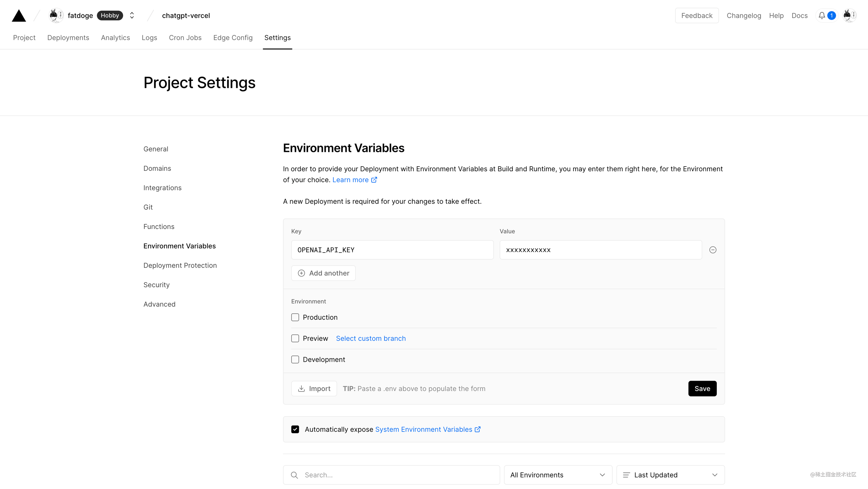This screenshot has width=868, height=489.
Task: Switch to the Project tab
Action: [x=24, y=37]
